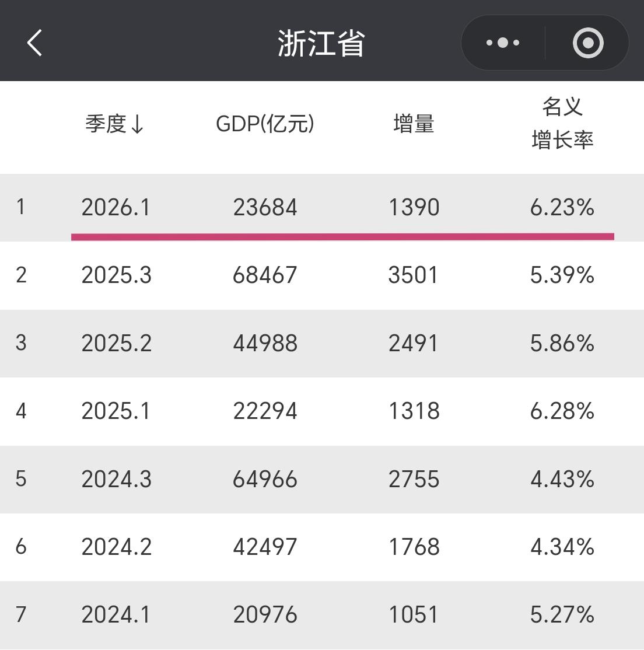Tap the GDP value 23684 for 2026.1

coord(265,208)
